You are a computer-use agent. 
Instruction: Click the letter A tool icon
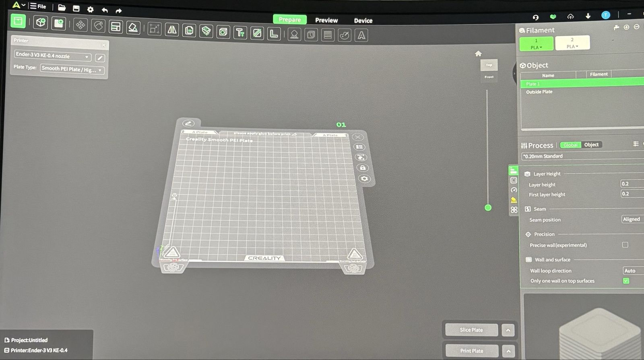click(361, 36)
